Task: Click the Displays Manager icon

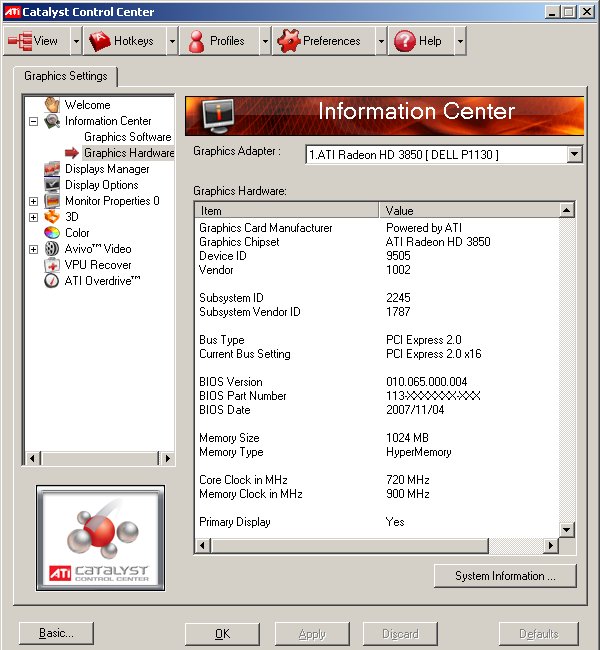Action: [52, 169]
